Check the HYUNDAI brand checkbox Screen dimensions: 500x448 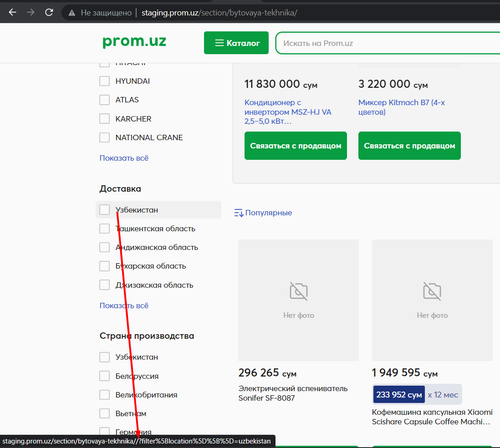click(x=104, y=81)
